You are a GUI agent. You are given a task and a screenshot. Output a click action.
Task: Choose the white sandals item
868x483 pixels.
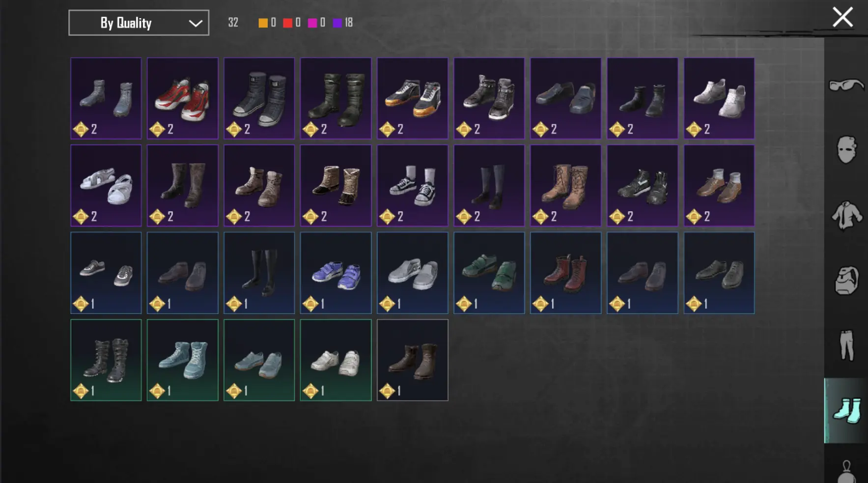[x=106, y=186]
